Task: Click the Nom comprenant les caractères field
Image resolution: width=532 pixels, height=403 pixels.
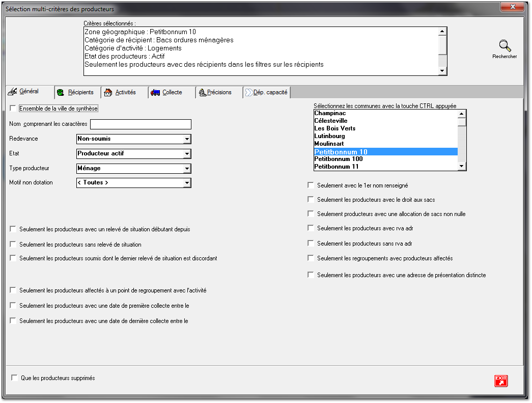Action: pos(141,124)
